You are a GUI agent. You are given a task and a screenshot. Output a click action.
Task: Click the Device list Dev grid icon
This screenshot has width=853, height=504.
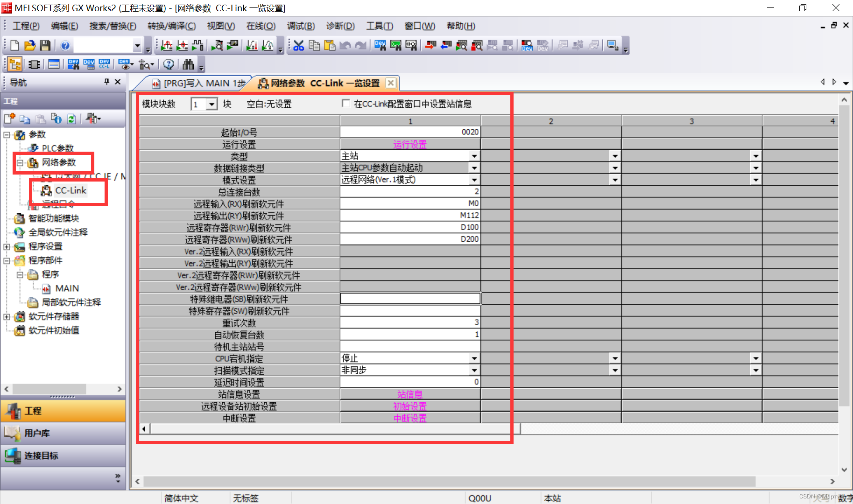[x=89, y=64]
